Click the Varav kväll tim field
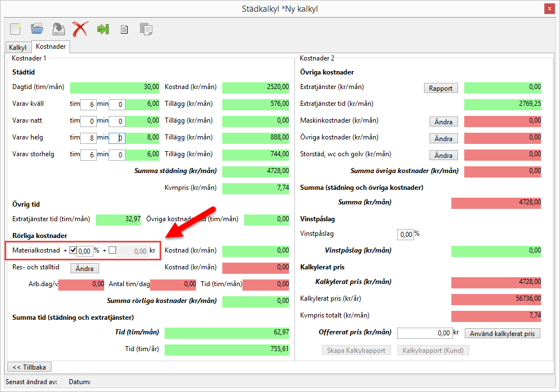The height and width of the screenshot is (392, 560). coord(88,104)
